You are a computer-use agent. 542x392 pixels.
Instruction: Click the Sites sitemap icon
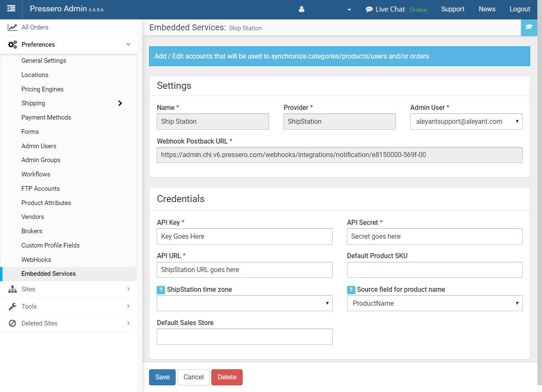[x=13, y=289]
